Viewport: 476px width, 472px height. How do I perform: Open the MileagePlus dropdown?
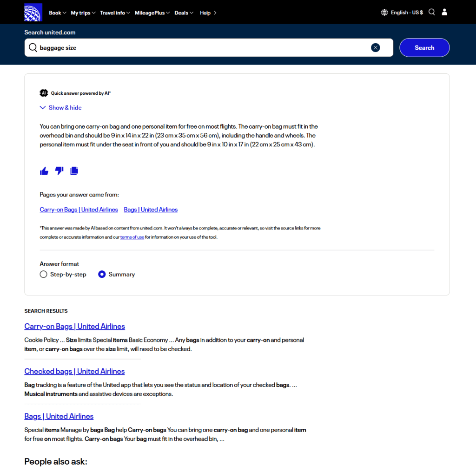click(x=150, y=13)
